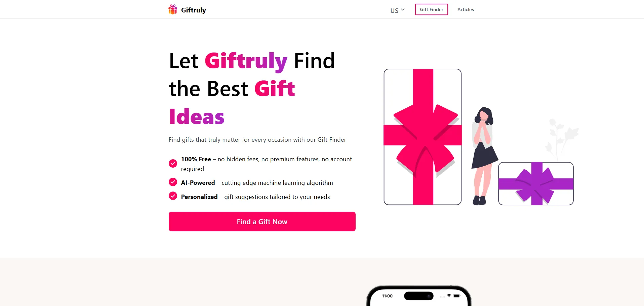
Task: Click the Wi-Fi icon on phone mockup
Action: point(449,296)
